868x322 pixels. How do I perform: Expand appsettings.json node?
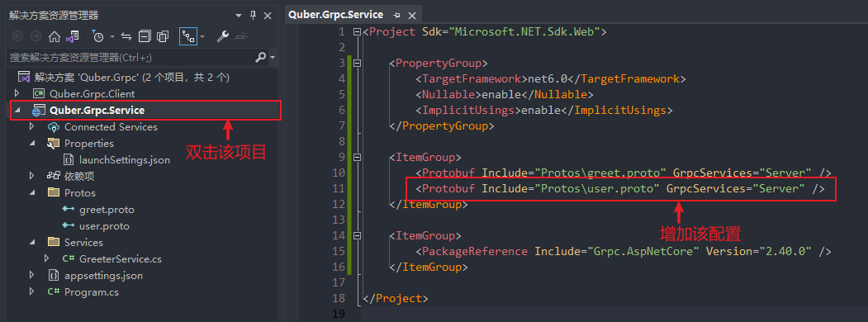tap(31, 275)
